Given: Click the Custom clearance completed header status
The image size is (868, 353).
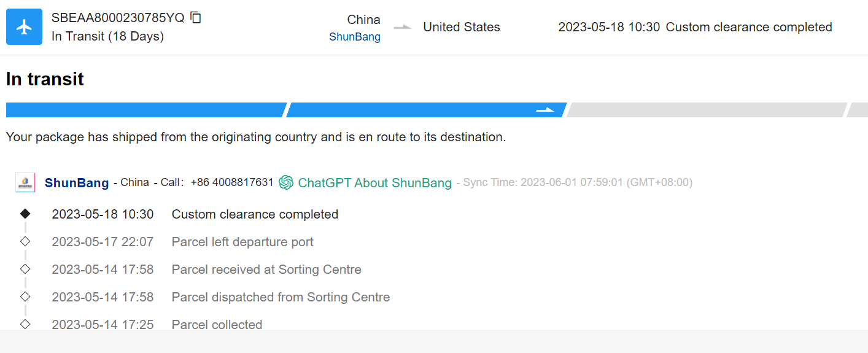Looking at the screenshot, I should (748, 27).
